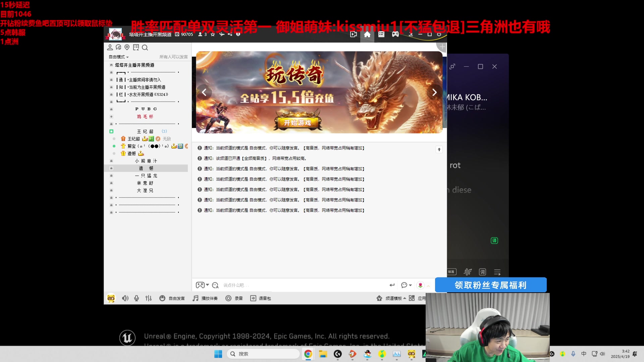The height and width of the screenshot is (362, 644).
Task: Jump to top of chat with up-arrow button
Action: 439,149
